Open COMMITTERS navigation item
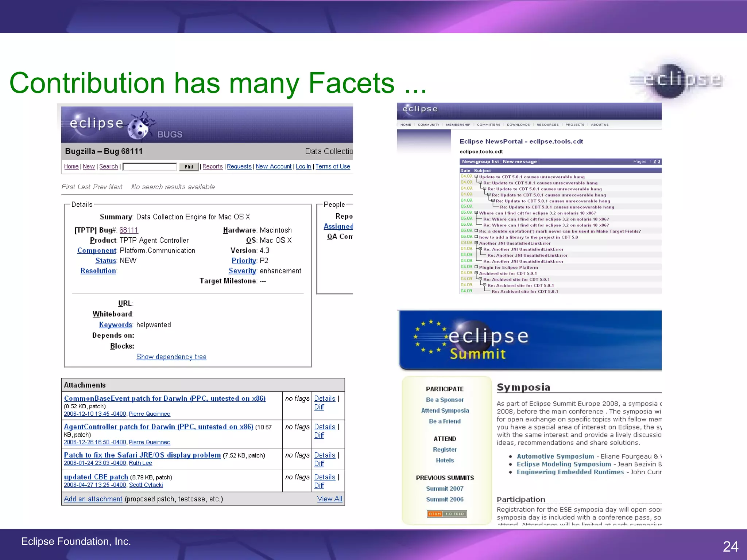This screenshot has height=560, width=747. (x=489, y=125)
